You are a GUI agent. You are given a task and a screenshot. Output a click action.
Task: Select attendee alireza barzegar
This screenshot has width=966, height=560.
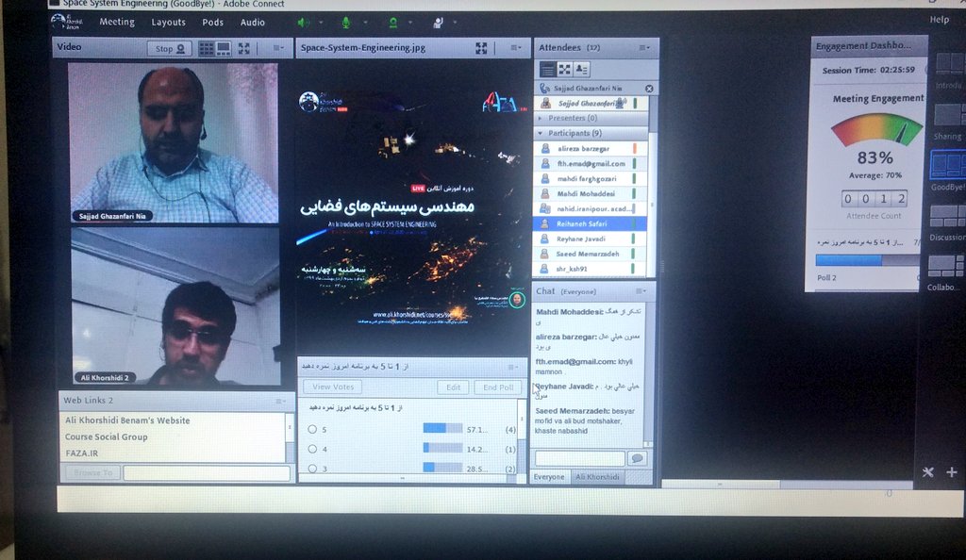click(591, 148)
